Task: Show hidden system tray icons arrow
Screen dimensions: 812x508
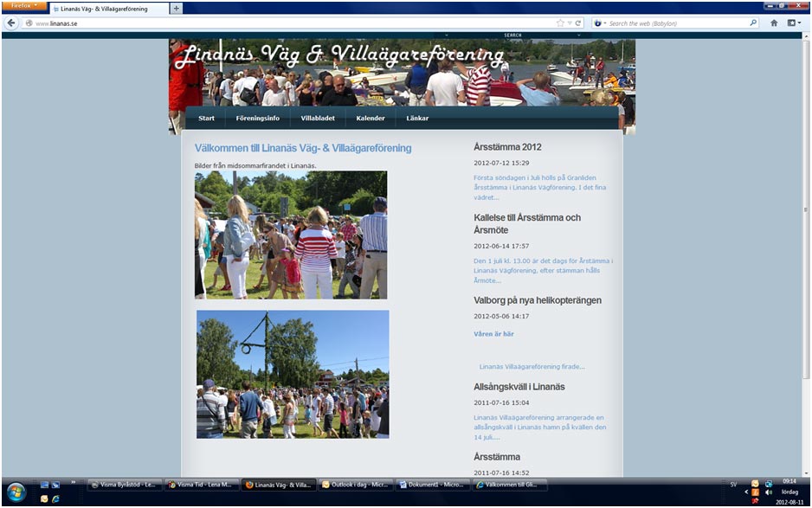Action: click(746, 492)
